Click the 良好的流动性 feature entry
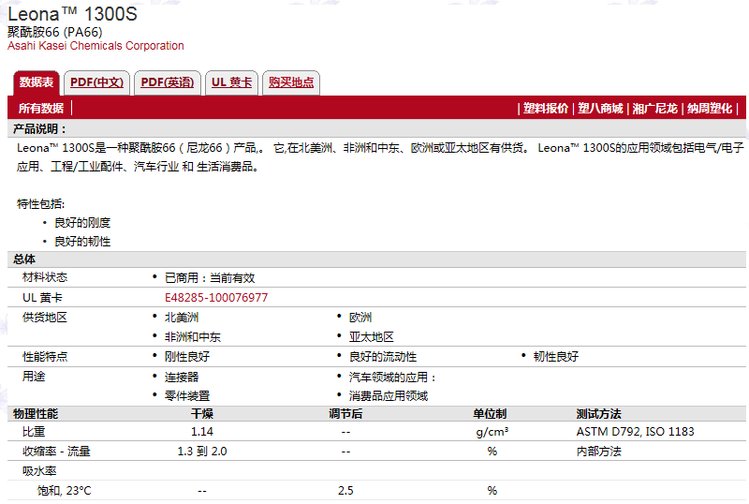The image size is (749, 504). (x=383, y=356)
